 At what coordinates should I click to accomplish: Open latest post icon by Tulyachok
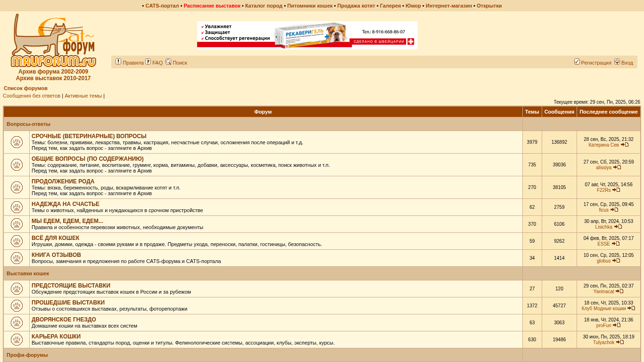click(620, 342)
